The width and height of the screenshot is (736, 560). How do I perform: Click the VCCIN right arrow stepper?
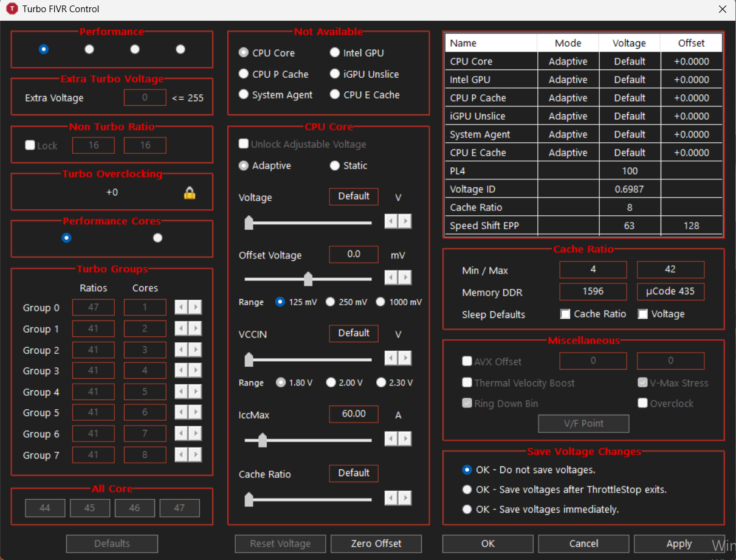[x=405, y=358]
